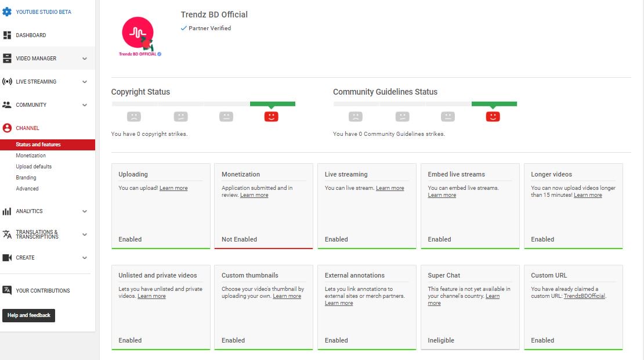Click the Enabled status in Custom thumbnails card
This screenshot has width=644, height=360.
click(x=233, y=340)
